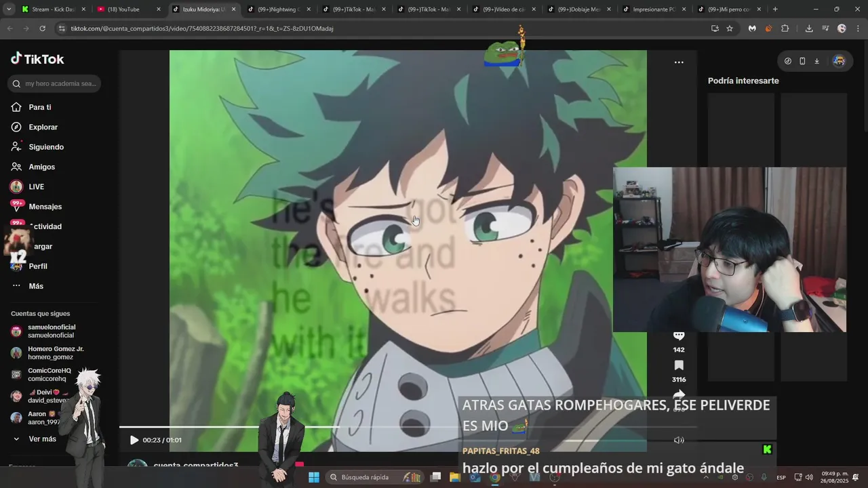The width and height of the screenshot is (868, 488).
Task: Toggle video mute speaker icon
Action: (x=679, y=440)
